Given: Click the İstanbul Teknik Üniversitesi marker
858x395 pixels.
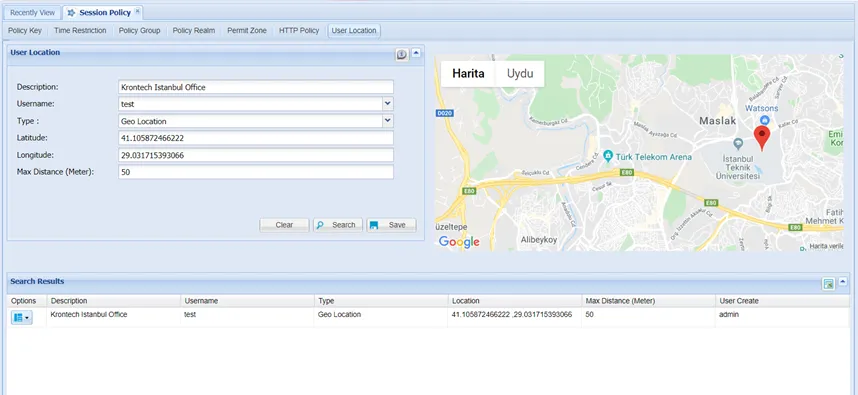Looking at the screenshot, I should [x=738, y=144].
